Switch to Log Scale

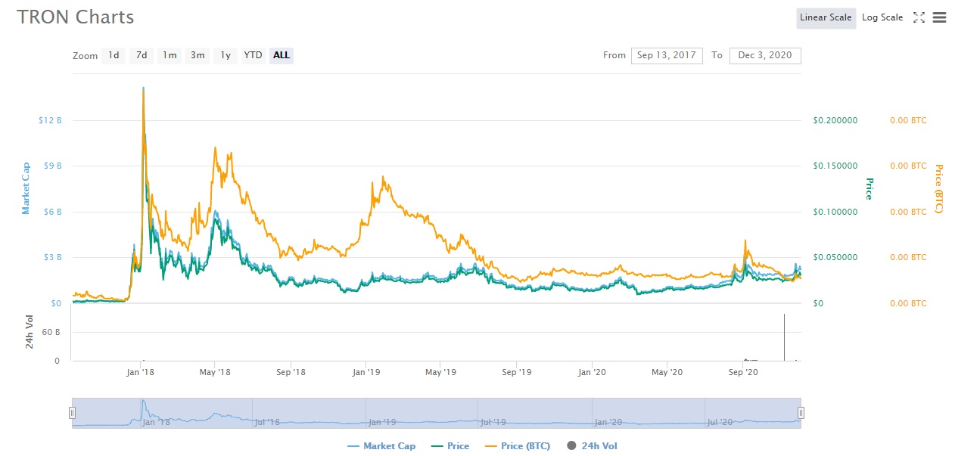pyautogui.click(x=882, y=17)
